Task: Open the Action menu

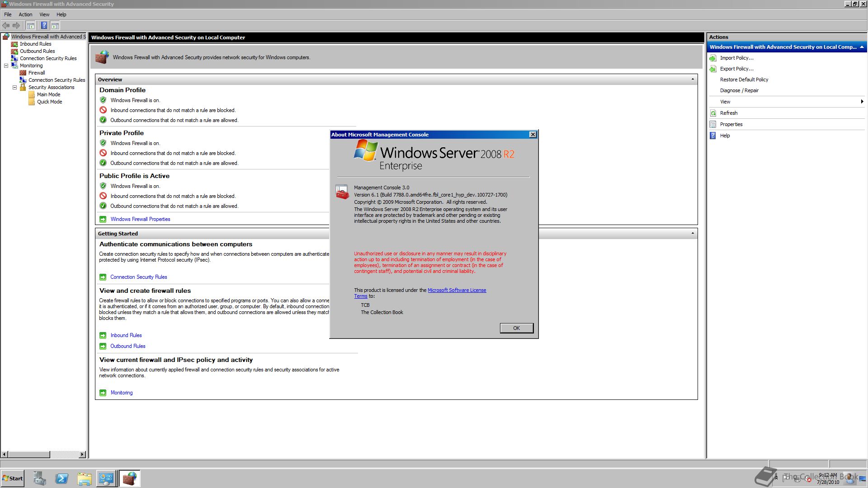Action: pos(25,14)
